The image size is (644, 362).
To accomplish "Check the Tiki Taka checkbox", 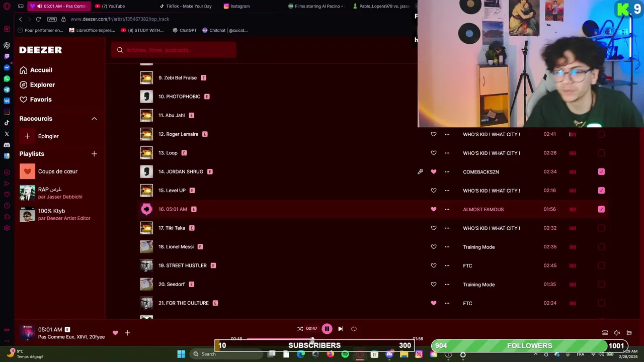I will click(x=601, y=228).
